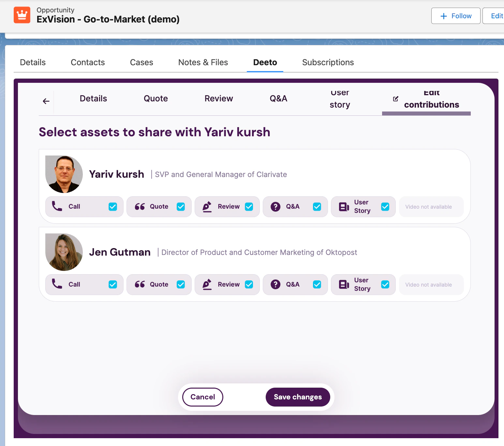Click the Review pen icon for Yariv kursh

[x=207, y=207]
